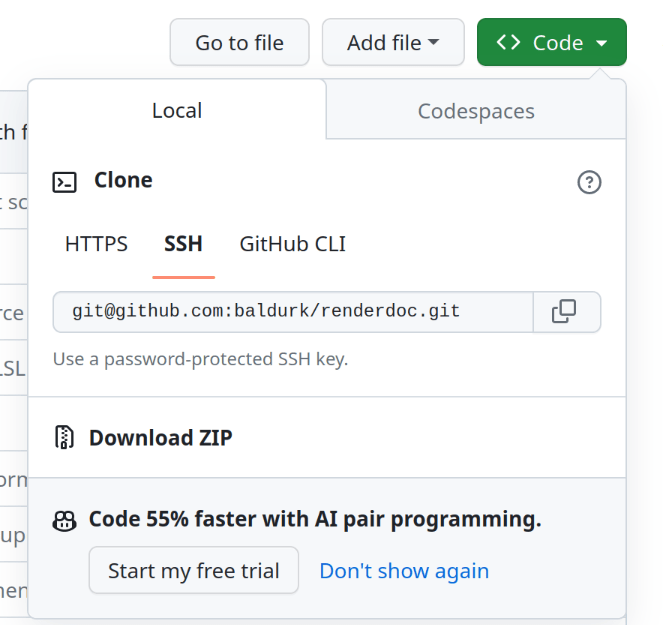
Task: Open the clone help question mark icon
Action: coord(589,182)
